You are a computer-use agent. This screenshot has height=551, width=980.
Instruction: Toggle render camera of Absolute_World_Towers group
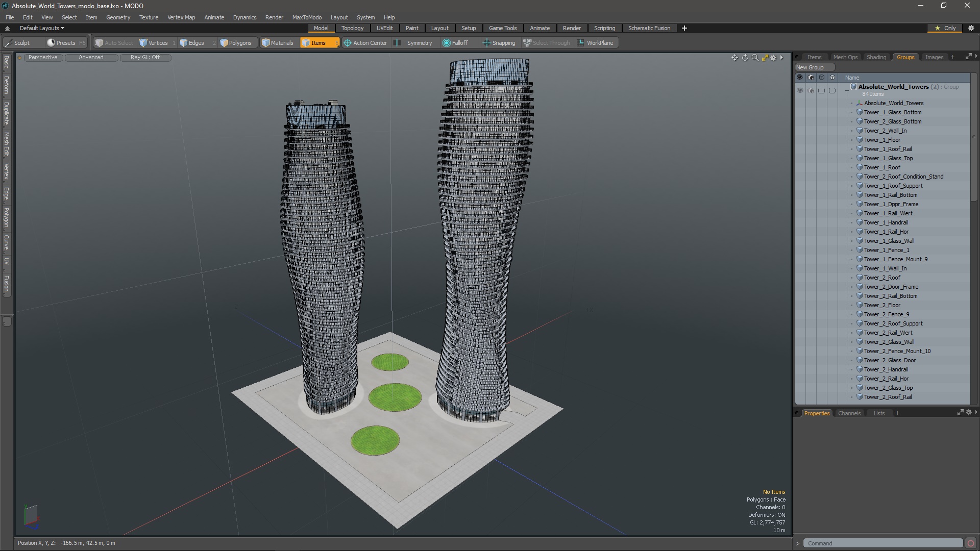pos(811,90)
